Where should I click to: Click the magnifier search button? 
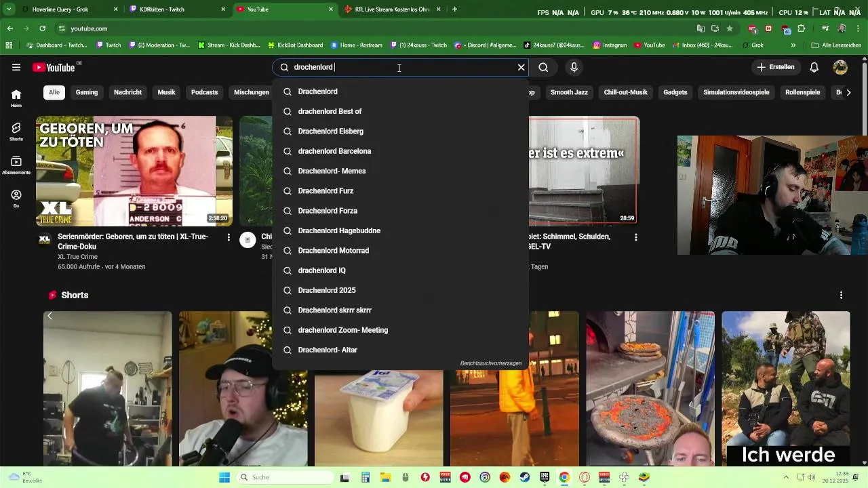point(543,67)
